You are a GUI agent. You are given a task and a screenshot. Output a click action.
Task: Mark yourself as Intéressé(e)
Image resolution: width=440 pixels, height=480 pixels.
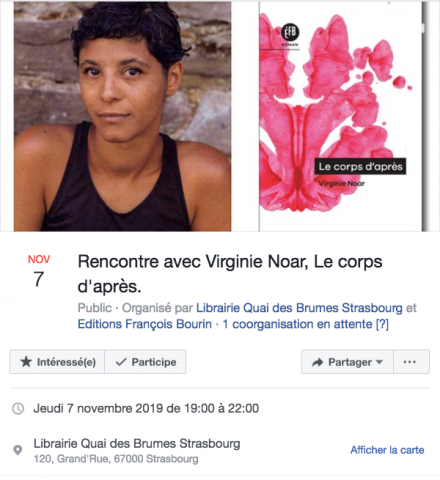[x=57, y=362]
